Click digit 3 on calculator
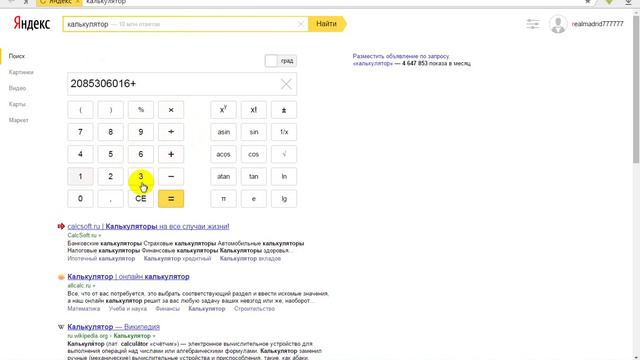The image size is (640, 360). click(x=141, y=176)
